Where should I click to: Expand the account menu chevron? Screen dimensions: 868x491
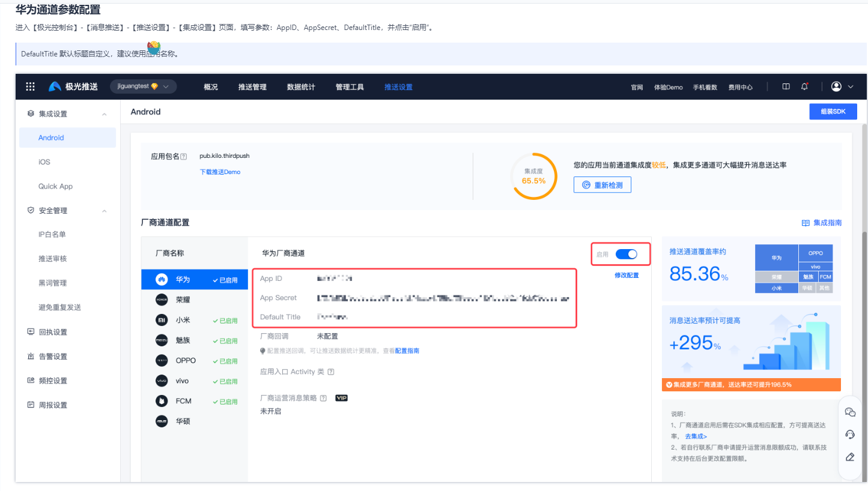(x=851, y=87)
